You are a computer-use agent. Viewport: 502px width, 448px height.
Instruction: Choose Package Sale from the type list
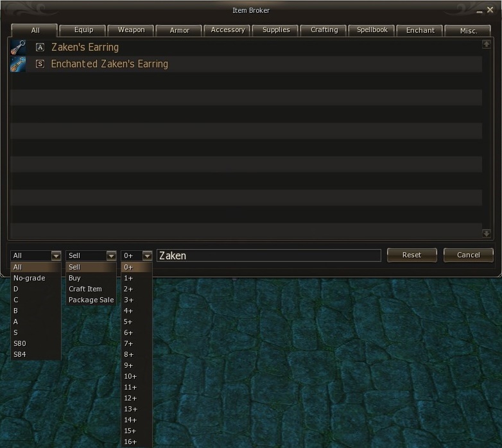(91, 300)
